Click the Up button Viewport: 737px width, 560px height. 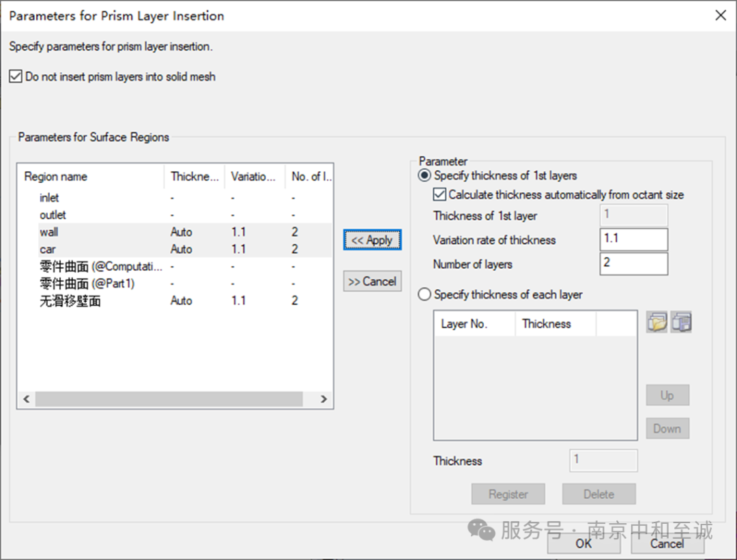click(667, 395)
